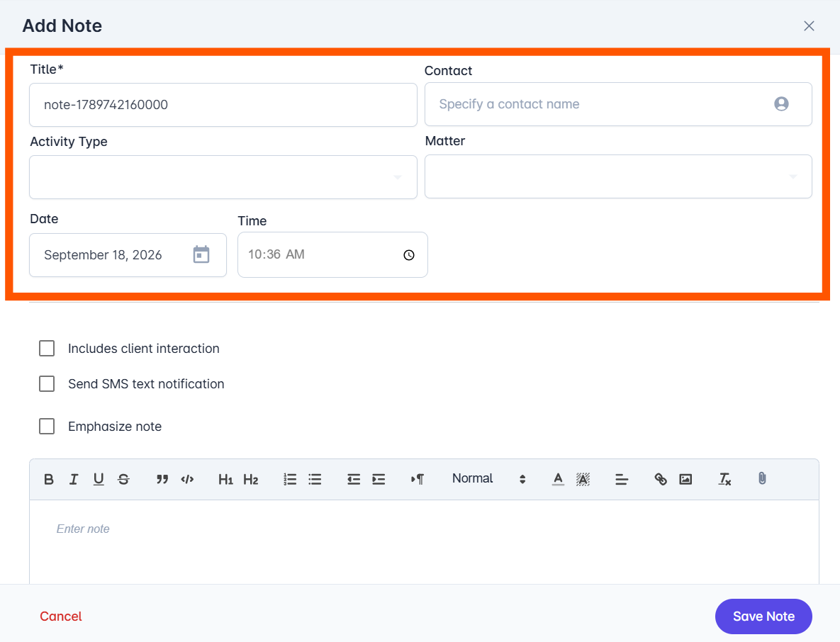
Task: Create an ordered numbered list
Action: pos(290,479)
